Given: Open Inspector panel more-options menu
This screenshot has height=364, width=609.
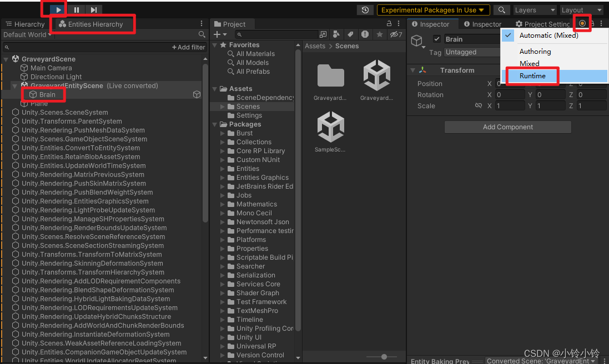Looking at the screenshot, I should (x=601, y=23).
